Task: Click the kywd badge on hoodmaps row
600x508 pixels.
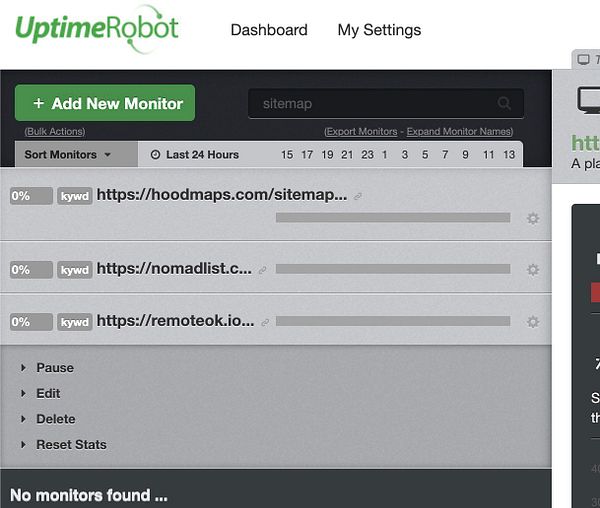Action: [75, 196]
